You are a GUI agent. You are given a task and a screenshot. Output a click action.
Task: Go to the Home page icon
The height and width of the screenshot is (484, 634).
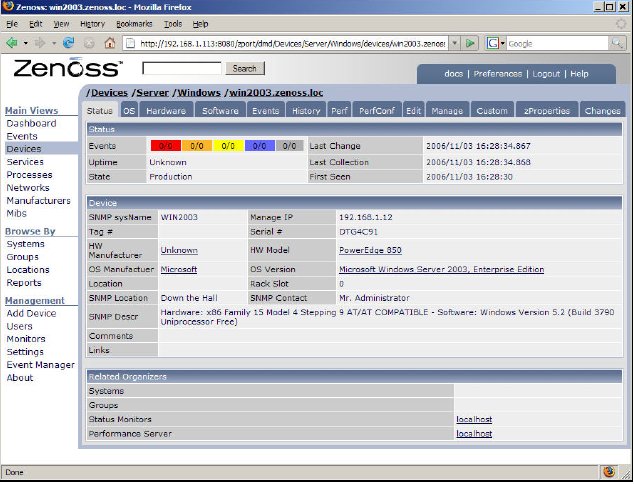coord(110,42)
